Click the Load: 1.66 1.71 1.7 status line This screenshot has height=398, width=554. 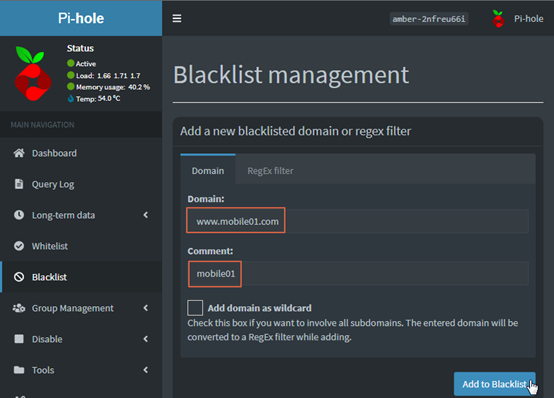click(x=108, y=75)
